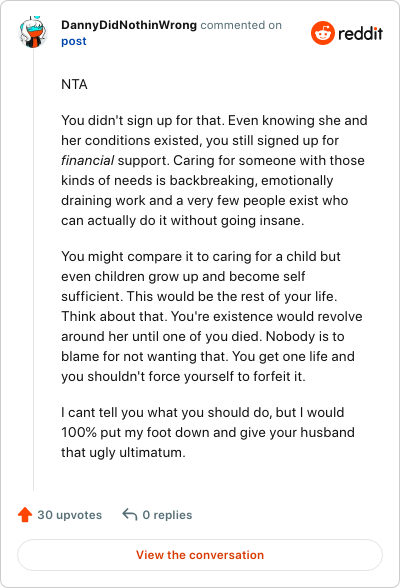The image size is (400, 588).
Task: Click the reply arrow icon
Action: (130, 514)
